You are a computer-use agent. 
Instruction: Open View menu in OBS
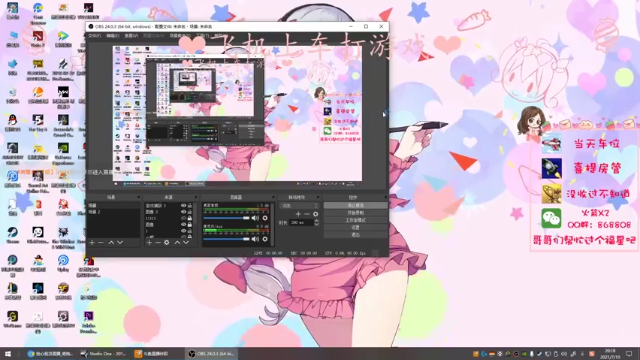pyautogui.click(x=131, y=36)
